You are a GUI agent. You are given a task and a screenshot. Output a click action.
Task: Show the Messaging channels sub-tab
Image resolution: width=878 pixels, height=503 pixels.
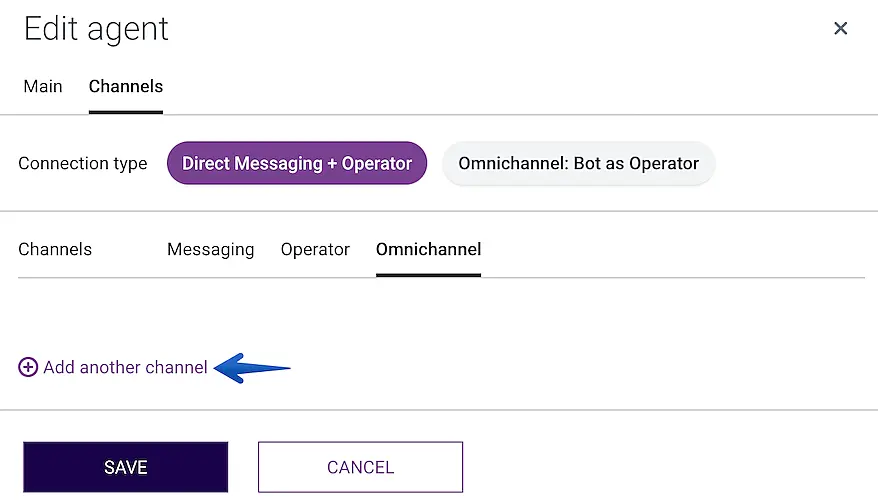(x=210, y=249)
